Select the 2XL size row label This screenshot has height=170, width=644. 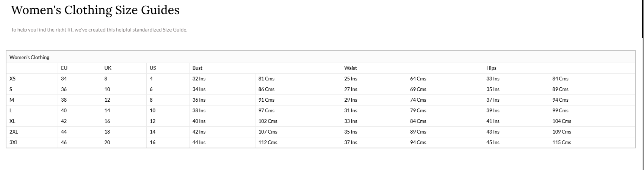coord(14,132)
